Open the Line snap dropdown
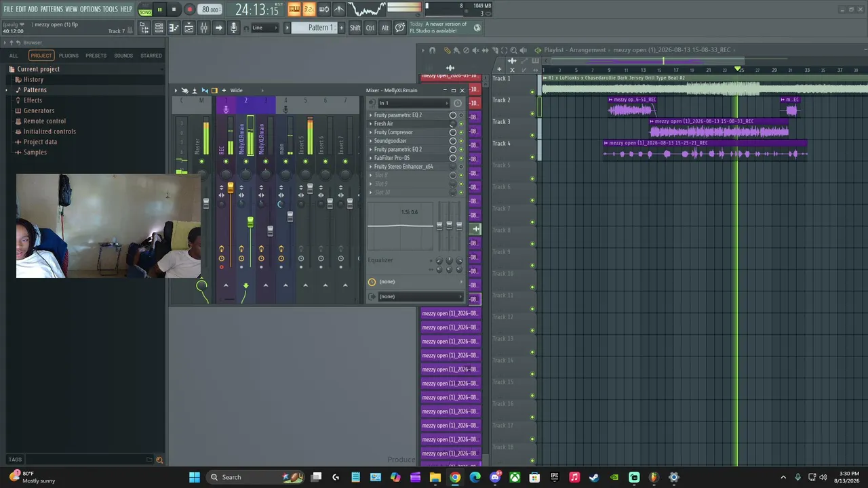868x488 pixels. pyautogui.click(x=264, y=28)
